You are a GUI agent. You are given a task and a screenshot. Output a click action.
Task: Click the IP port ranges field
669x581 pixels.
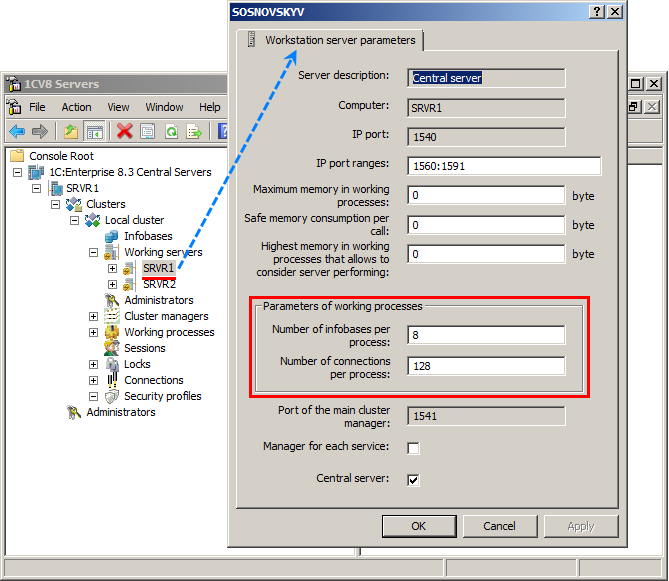coord(504,166)
